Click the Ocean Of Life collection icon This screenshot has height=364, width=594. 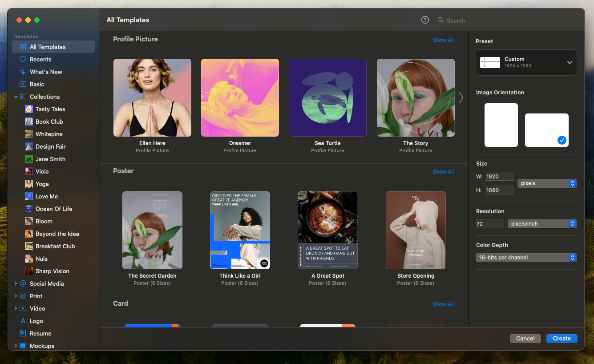click(28, 209)
